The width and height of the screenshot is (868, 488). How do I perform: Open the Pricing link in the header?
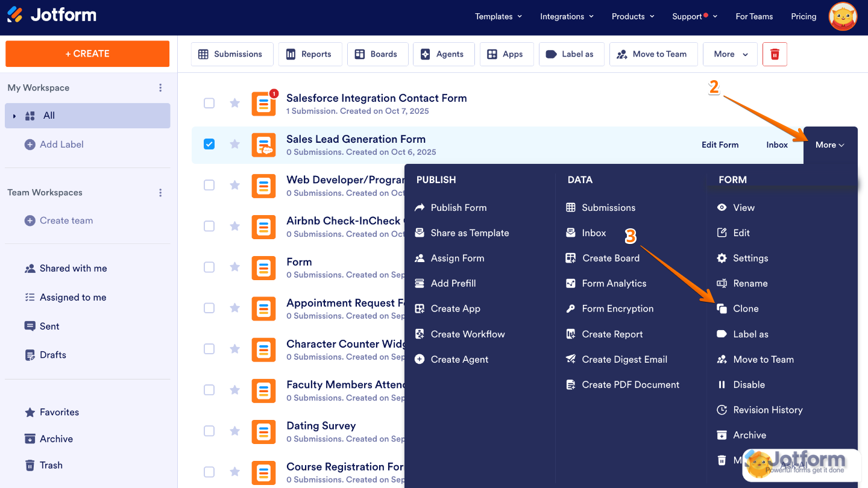tap(804, 16)
